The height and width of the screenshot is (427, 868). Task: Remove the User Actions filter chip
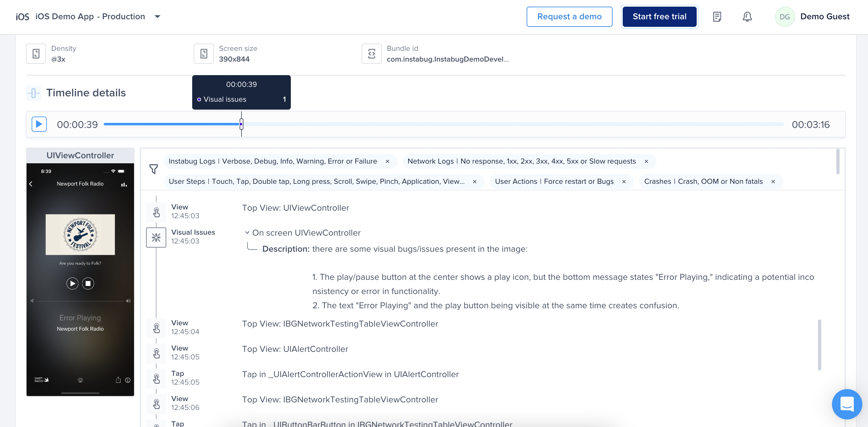tap(624, 182)
